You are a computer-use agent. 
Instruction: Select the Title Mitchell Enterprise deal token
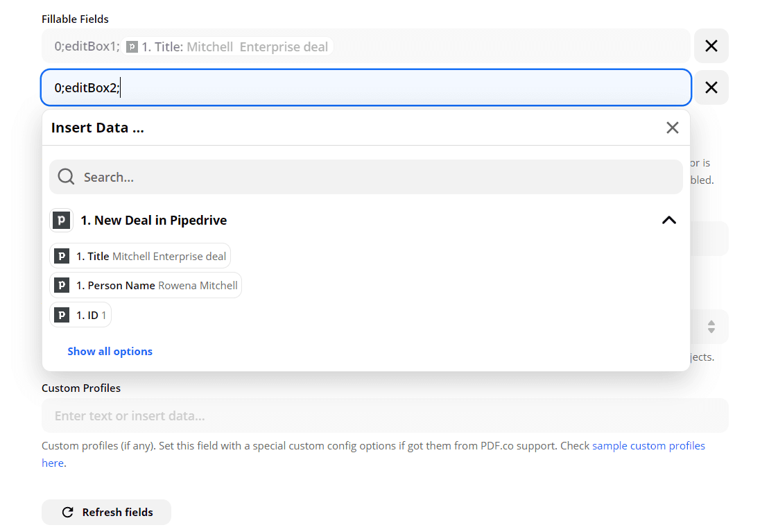(x=140, y=255)
